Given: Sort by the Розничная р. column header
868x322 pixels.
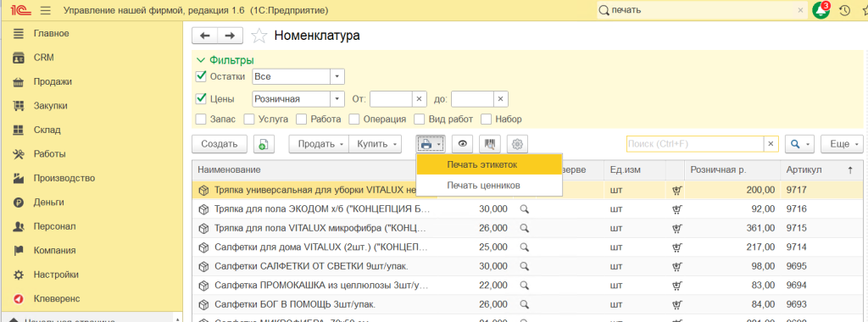Looking at the screenshot, I should pyautogui.click(x=732, y=170).
